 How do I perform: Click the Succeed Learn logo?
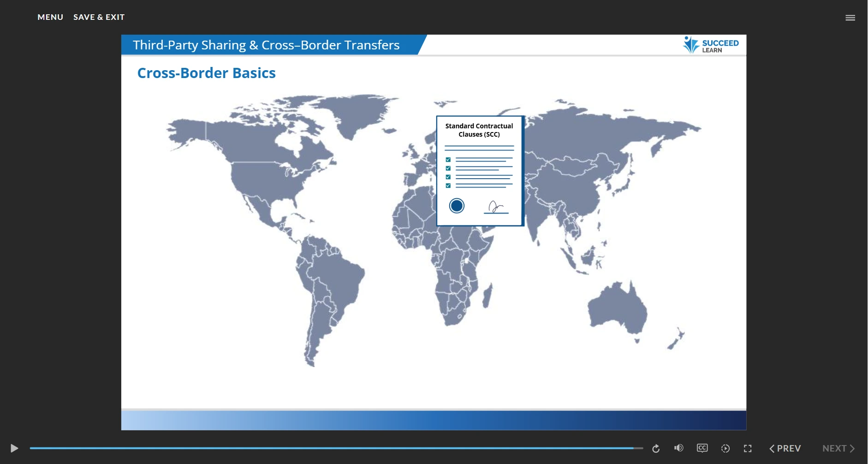(711, 45)
